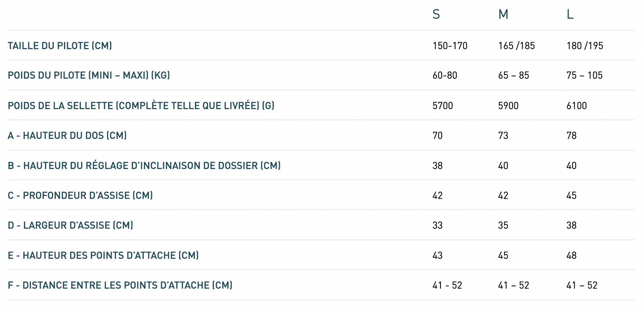Select the 'Poids de la sellette' row label
644x310 pixels.
(141, 105)
